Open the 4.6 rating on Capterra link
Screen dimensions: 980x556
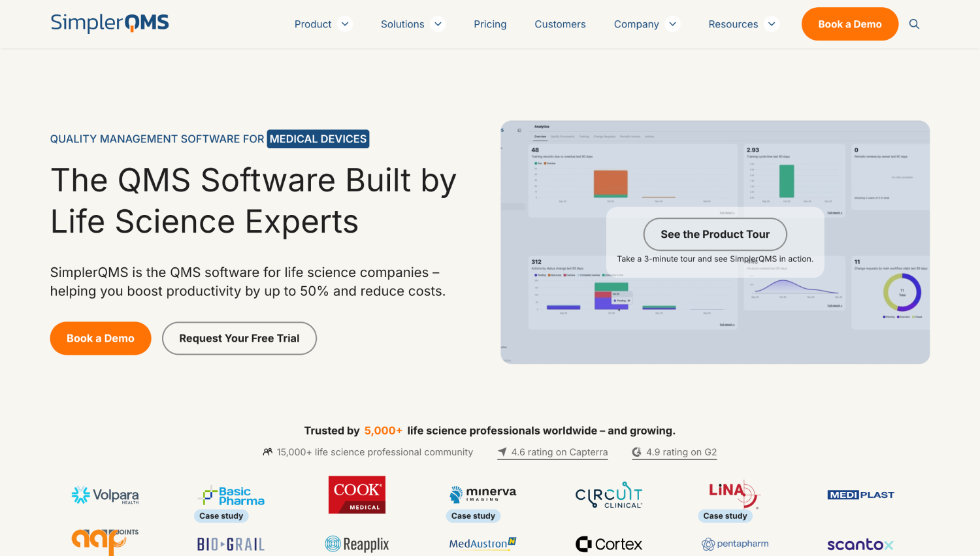tap(553, 452)
